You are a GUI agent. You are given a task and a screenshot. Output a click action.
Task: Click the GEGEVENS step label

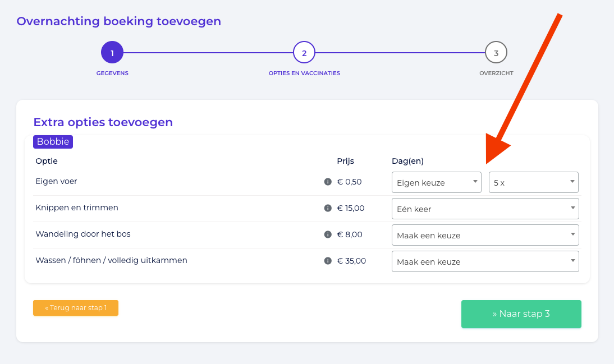(x=112, y=73)
